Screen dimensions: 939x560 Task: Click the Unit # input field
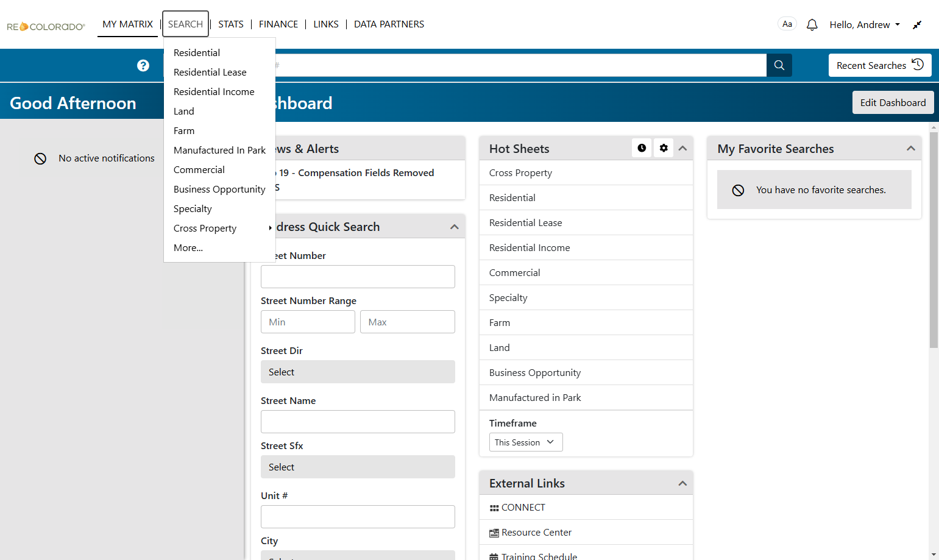tap(358, 517)
